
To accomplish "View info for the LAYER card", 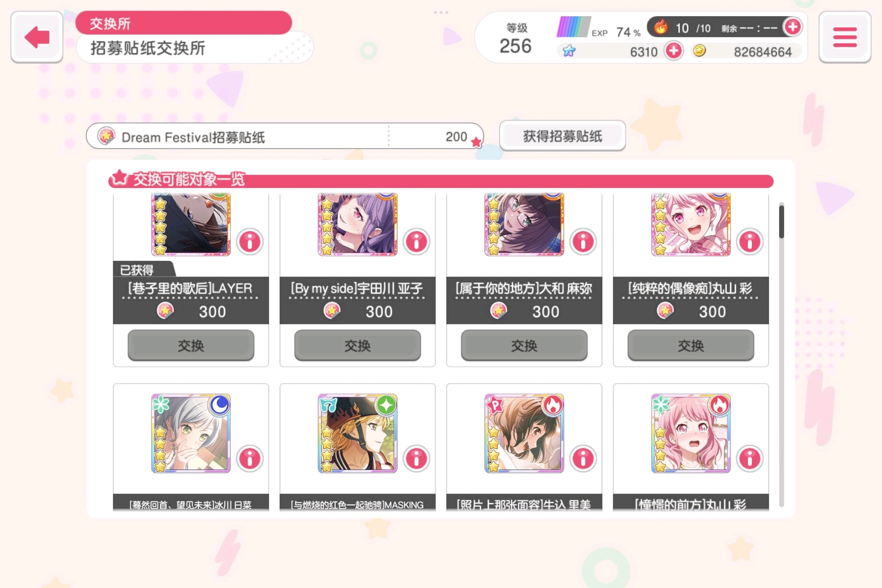I will click(x=250, y=241).
